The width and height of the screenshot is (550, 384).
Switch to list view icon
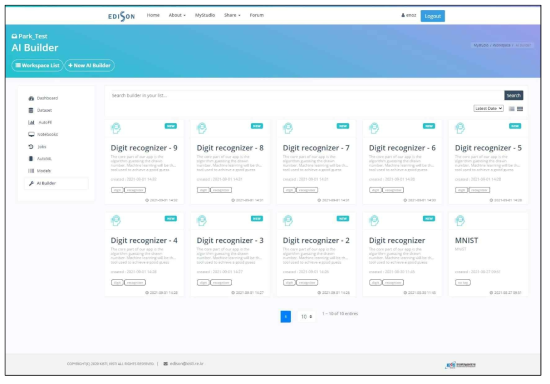click(x=512, y=109)
